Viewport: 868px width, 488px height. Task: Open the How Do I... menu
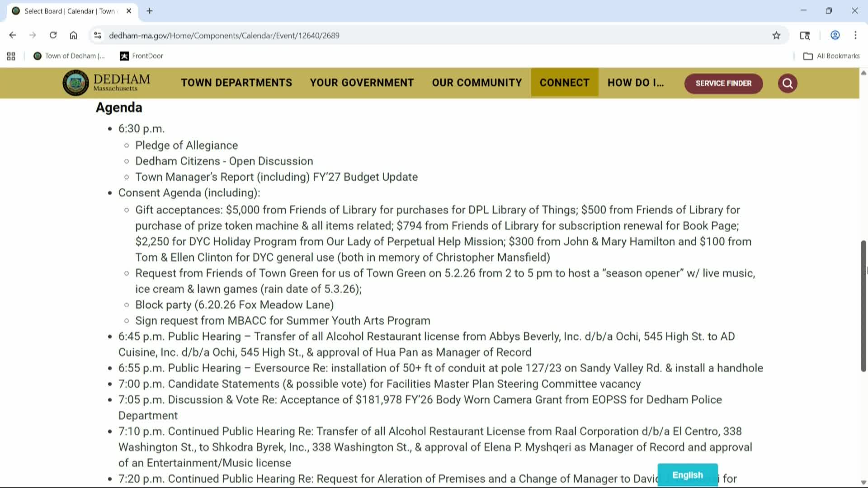coord(635,83)
